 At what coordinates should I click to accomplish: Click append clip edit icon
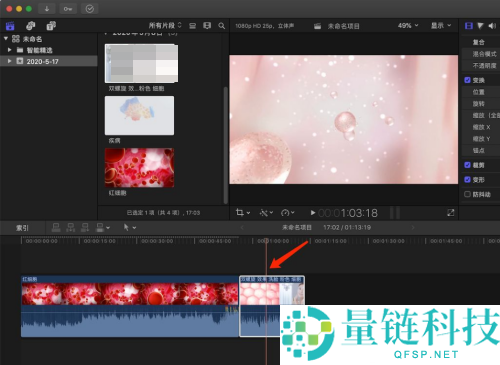pyautogui.click(x=85, y=227)
